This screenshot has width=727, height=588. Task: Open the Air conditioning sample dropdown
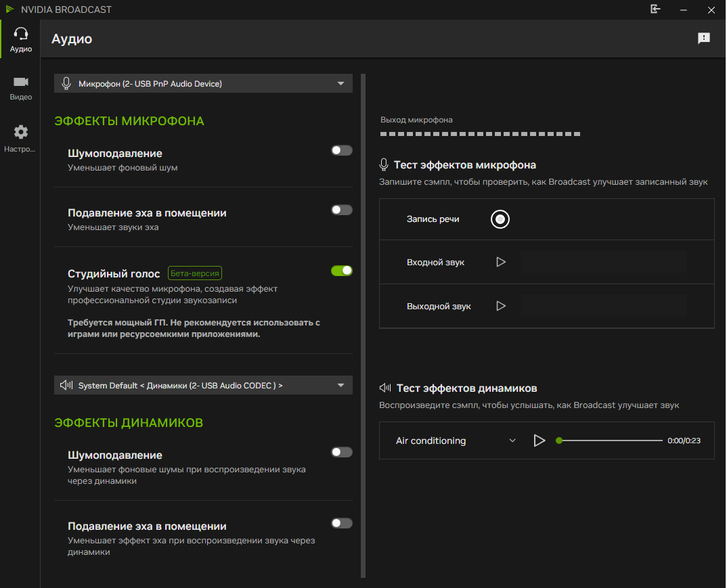[456, 440]
